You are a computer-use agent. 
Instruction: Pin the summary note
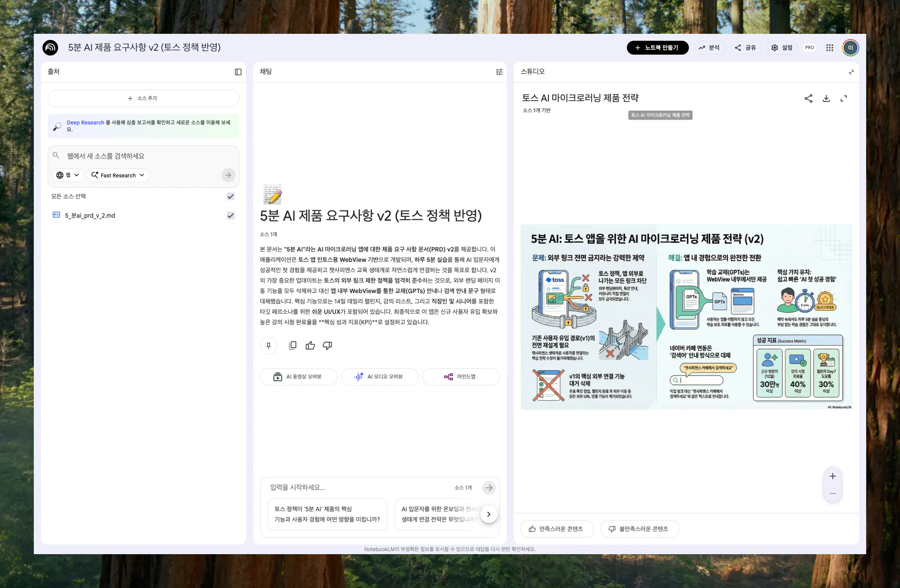268,346
